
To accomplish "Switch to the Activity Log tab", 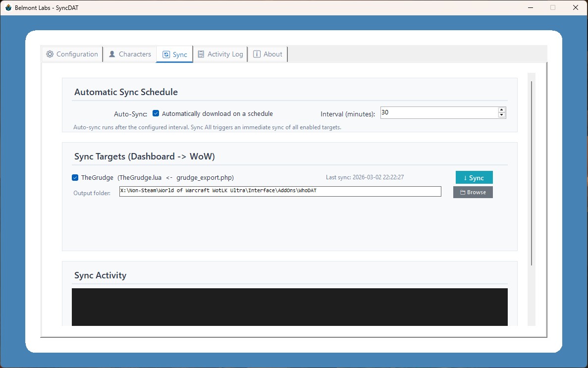I will pyautogui.click(x=220, y=54).
